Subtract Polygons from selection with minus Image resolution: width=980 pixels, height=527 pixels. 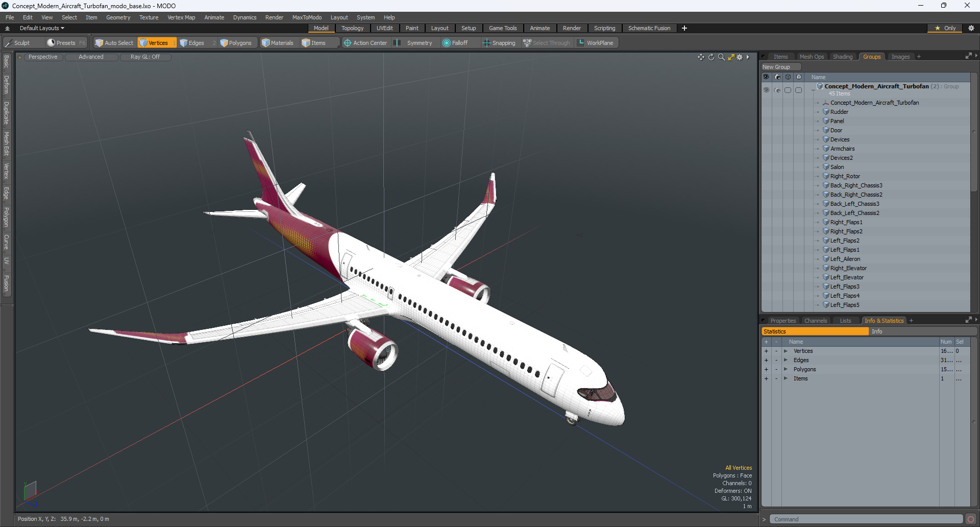pyautogui.click(x=776, y=369)
